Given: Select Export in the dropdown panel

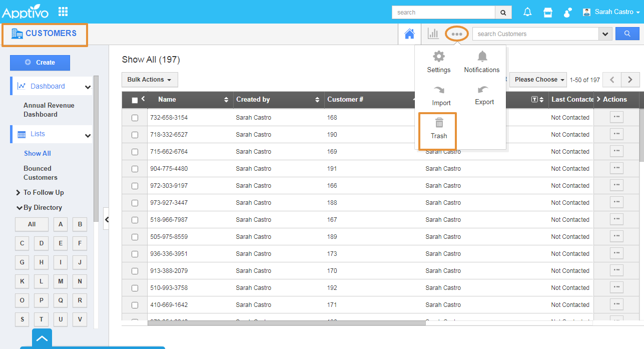Looking at the screenshot, I should pos(484,95).
